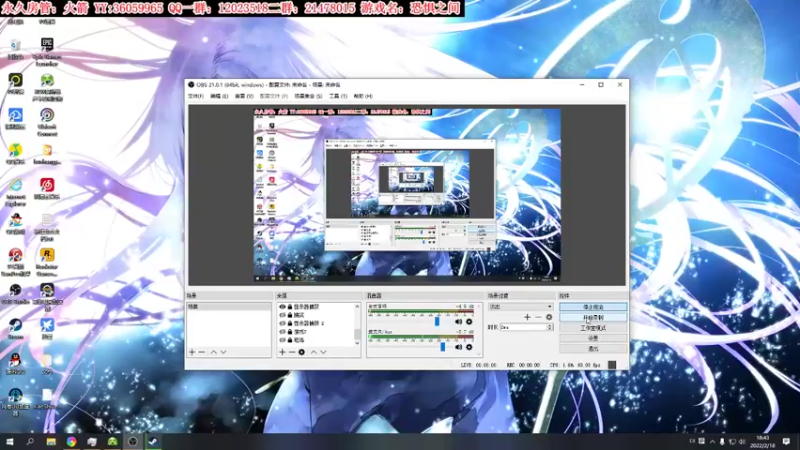Add a new source with plus icon
This screenshot has width=800, height=450.
282,352
